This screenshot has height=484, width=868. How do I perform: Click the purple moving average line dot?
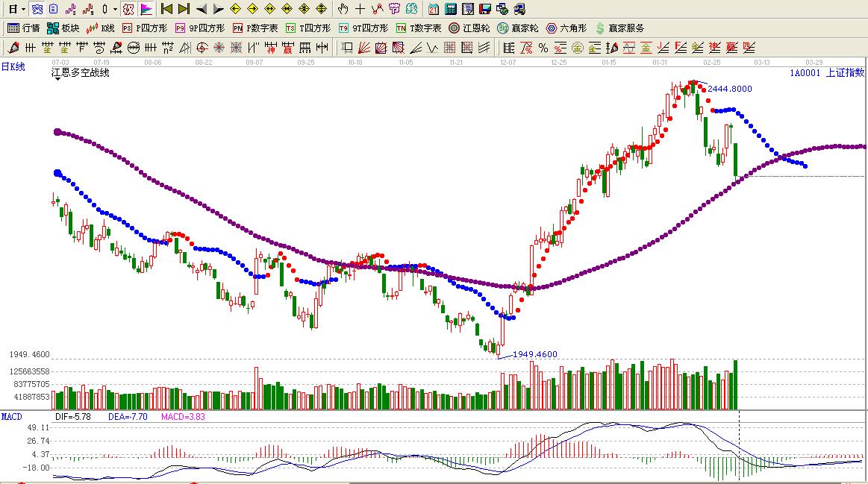(57, 132)
